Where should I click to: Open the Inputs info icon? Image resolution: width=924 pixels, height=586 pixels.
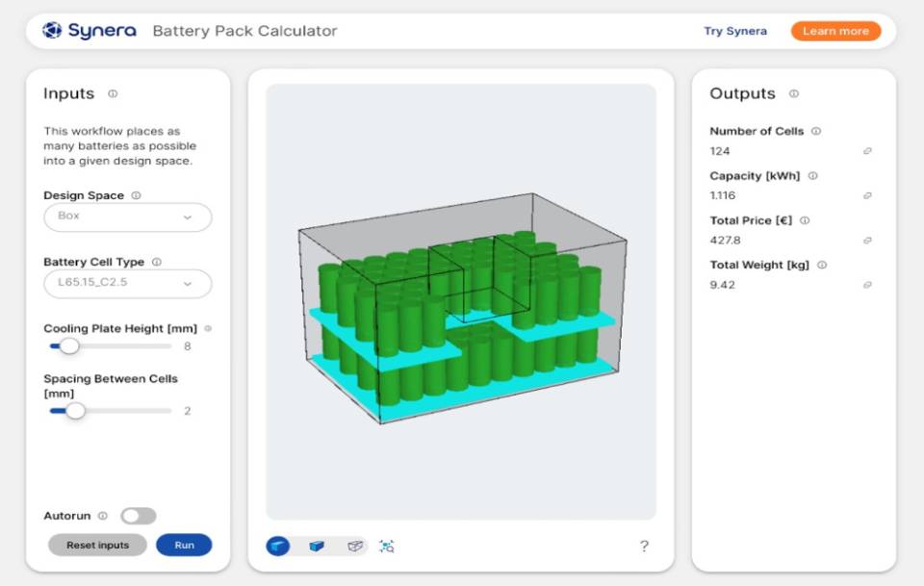(113, 93)
